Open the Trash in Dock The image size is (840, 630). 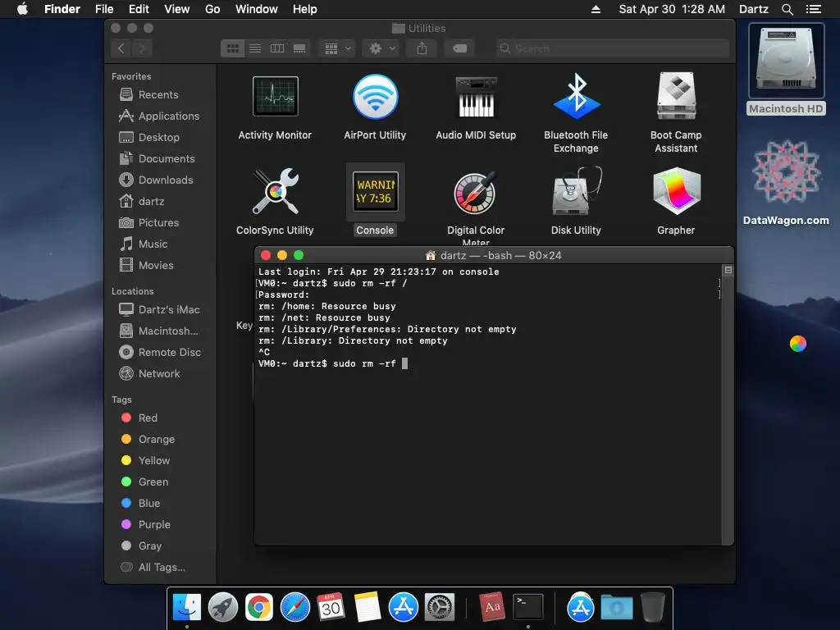[x=652, y=608]
